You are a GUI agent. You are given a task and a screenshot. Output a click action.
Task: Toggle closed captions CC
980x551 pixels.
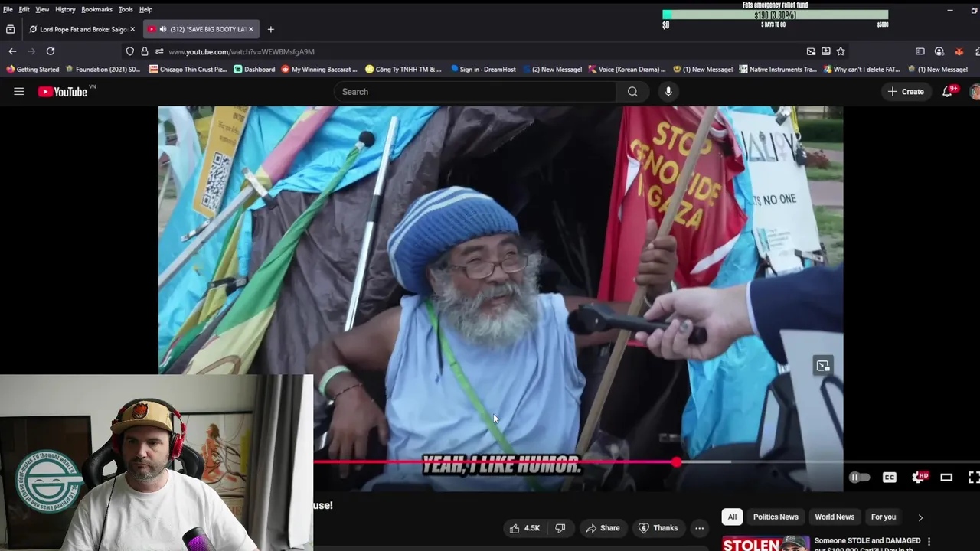pyautogui.click(x=890, y=478)
